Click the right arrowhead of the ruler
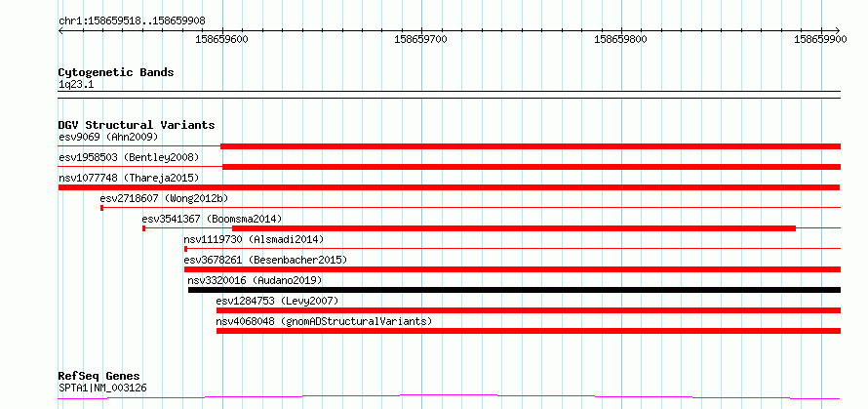 click(x=838, y=30)
